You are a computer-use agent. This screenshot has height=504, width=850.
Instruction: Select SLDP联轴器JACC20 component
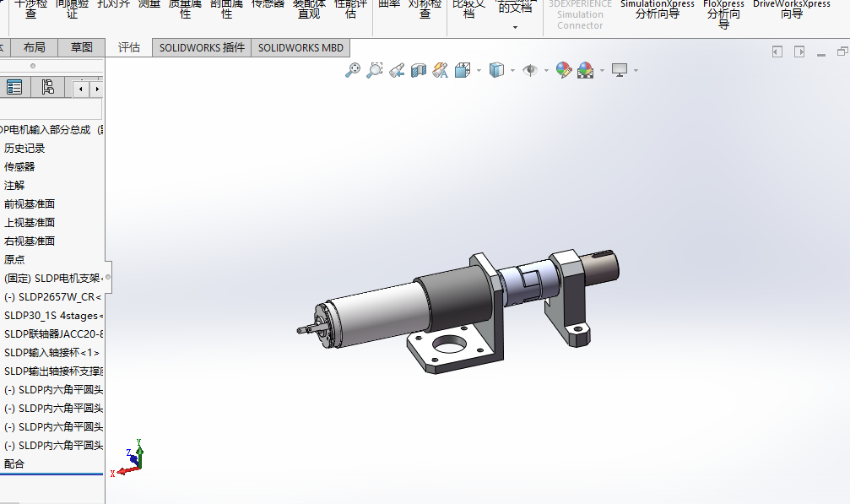53,333
